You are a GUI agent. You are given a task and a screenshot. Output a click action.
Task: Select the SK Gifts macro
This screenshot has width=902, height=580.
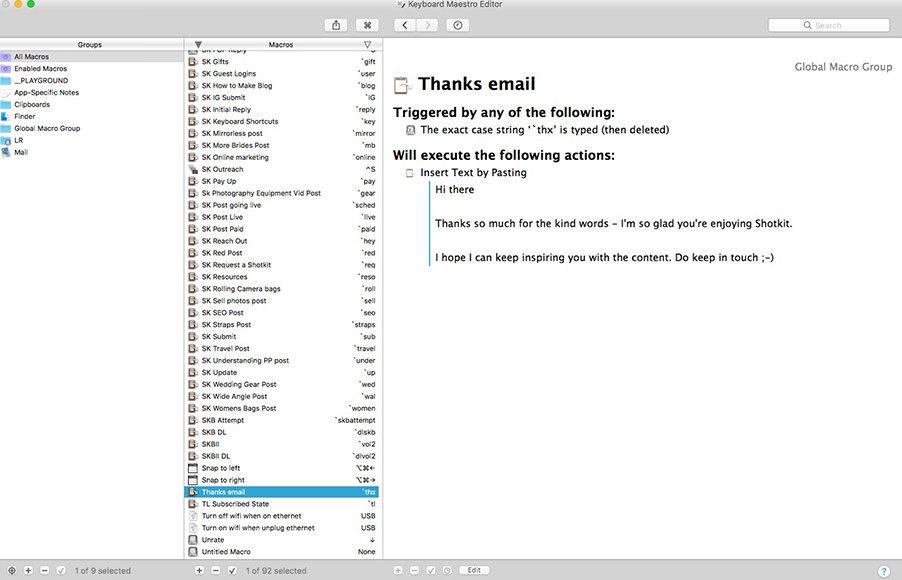click(x=282, y=62)
